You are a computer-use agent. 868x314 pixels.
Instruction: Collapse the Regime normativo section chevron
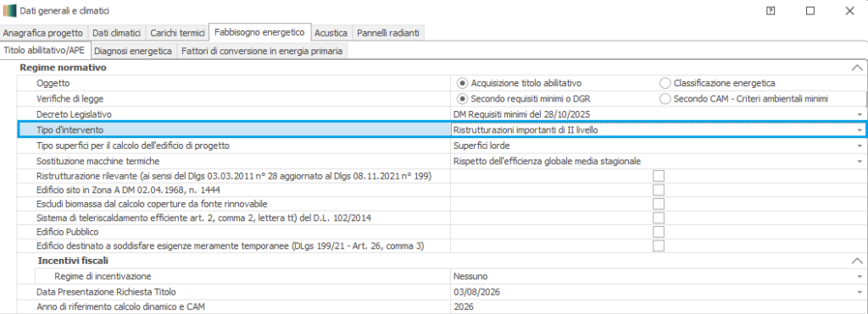pyautogui.click(x=857, y=68)
